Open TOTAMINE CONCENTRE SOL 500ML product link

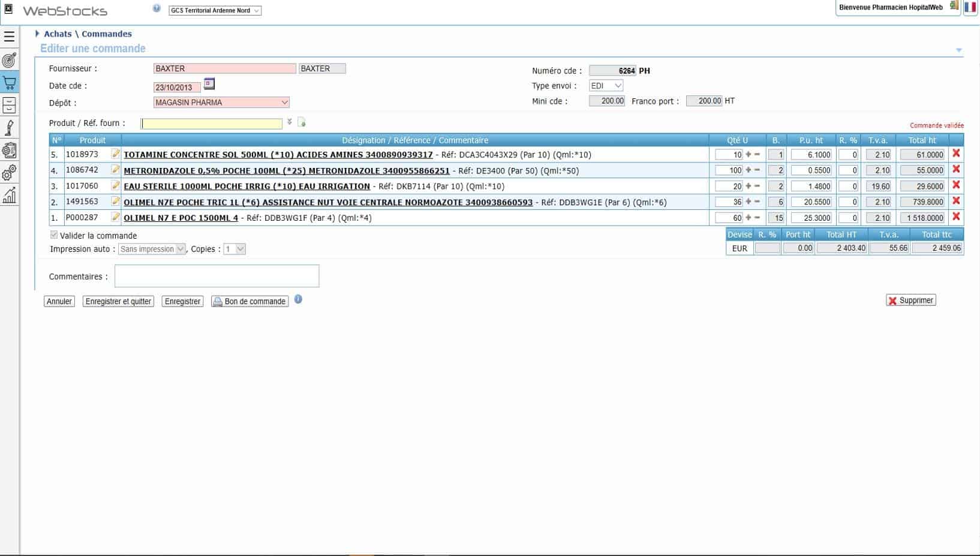(278, 155)
